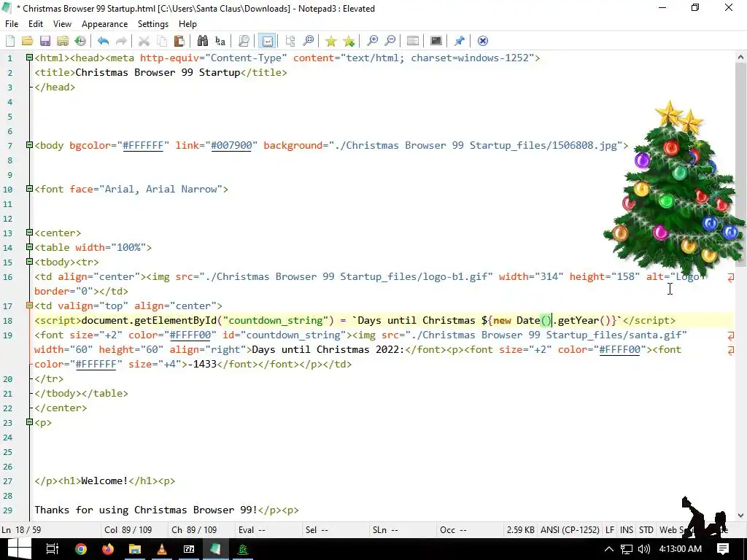Click the #FFFF00 color value on line 19
Screen dimensions: 747x560
pos(190,335)
